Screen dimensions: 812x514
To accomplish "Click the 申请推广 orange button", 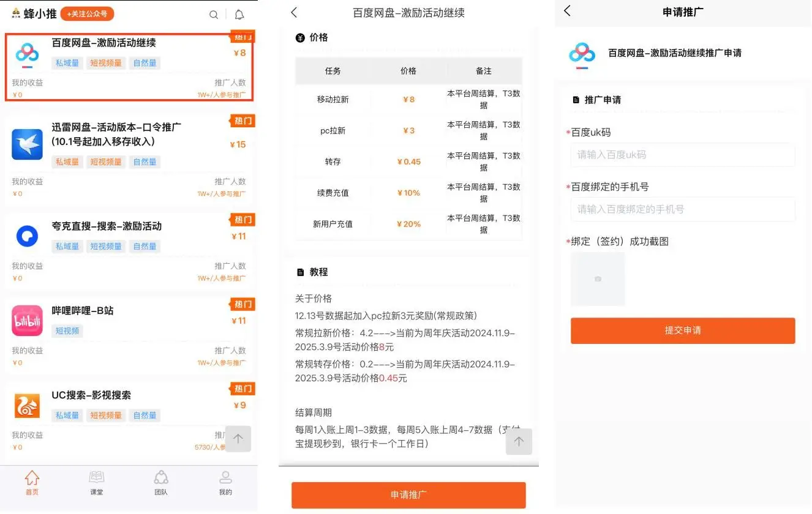I will click(408, 495).
